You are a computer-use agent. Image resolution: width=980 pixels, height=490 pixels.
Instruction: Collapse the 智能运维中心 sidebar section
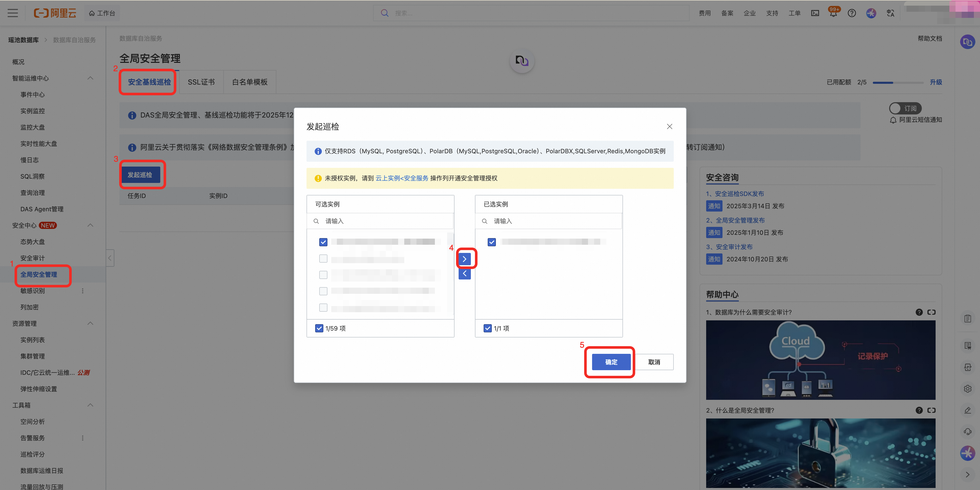pos(90,78)
